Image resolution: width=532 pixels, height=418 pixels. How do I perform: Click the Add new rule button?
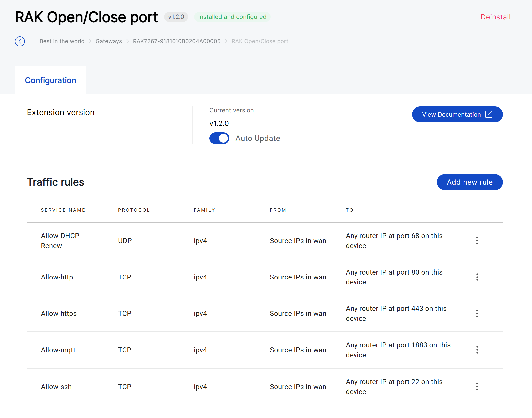tap(470, 182)
